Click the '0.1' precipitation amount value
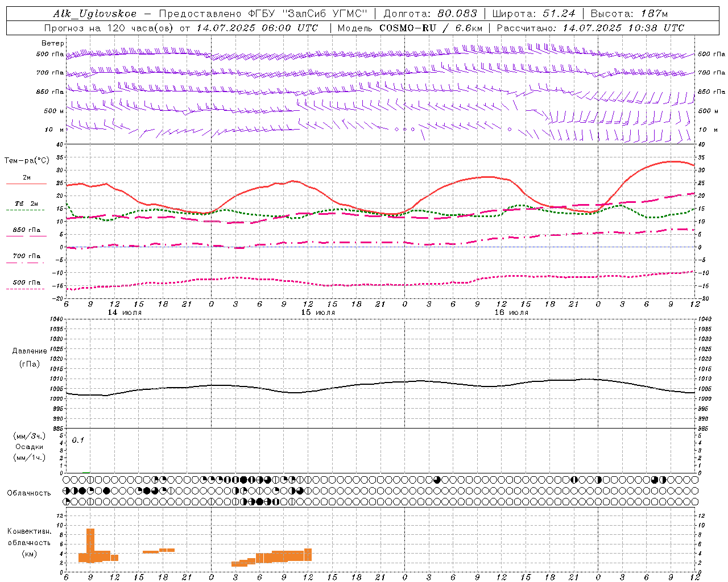The height and width of the screenshot is (582, 728). pyautogui.click(x=78, y=440)
